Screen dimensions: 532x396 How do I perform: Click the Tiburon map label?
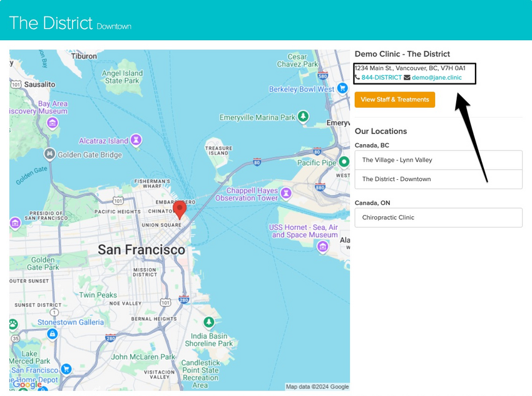click(x=84, y=56)
